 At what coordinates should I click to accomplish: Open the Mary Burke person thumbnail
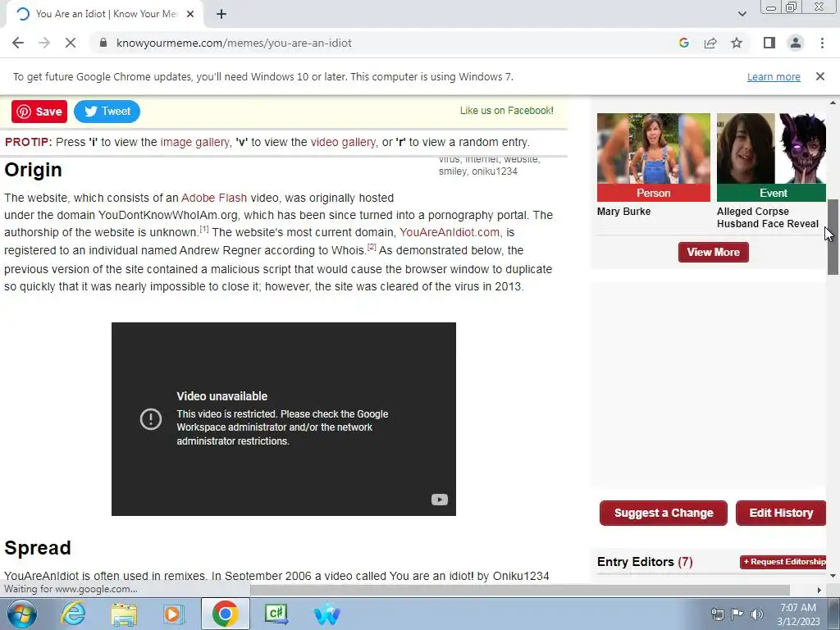tap(654, 157)
